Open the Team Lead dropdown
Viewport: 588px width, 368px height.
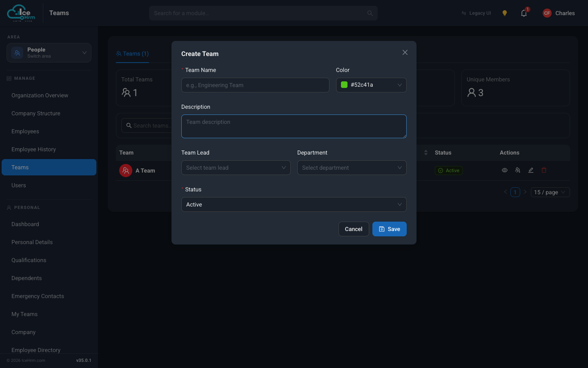pyautogui.click(x=236, y=168)
